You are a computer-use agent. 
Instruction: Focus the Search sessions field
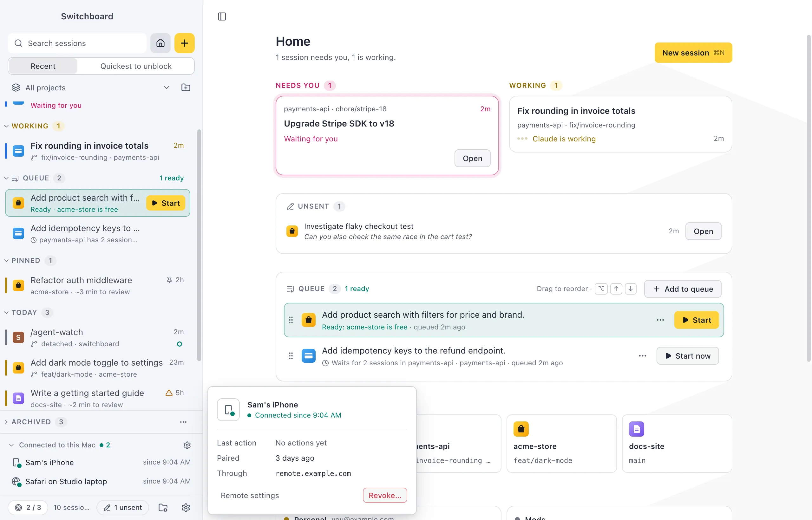77,43
